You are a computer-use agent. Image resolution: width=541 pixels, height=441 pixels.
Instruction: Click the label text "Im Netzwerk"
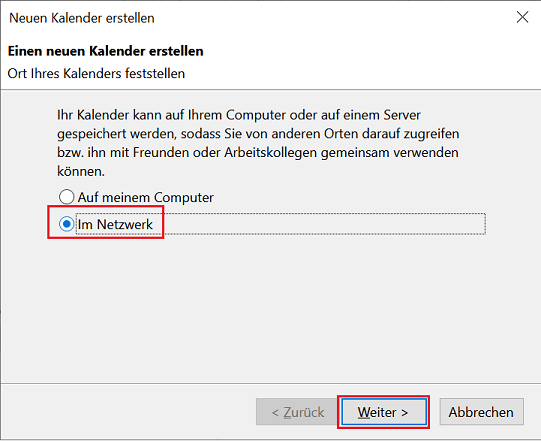click(115, 224)
